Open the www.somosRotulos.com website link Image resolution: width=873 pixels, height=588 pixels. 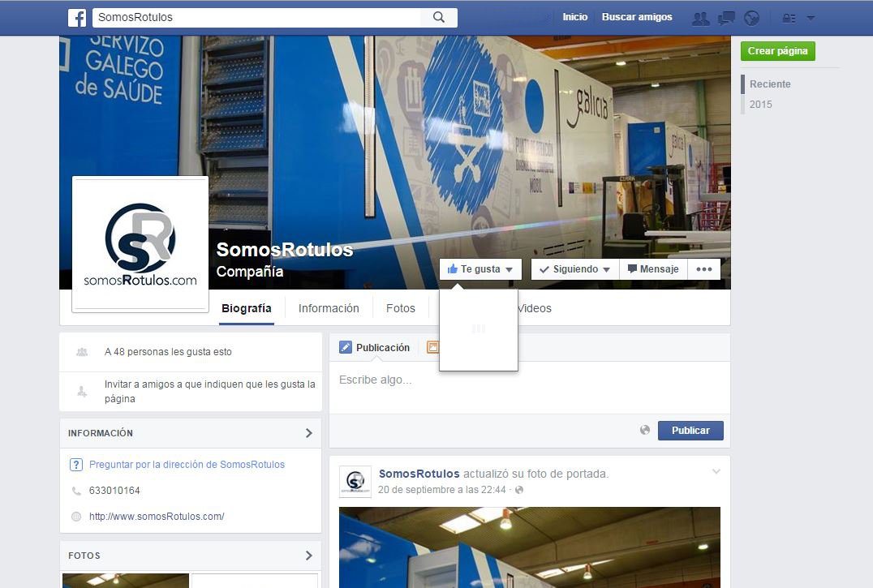pyautogui.click(x=157, y=517)
